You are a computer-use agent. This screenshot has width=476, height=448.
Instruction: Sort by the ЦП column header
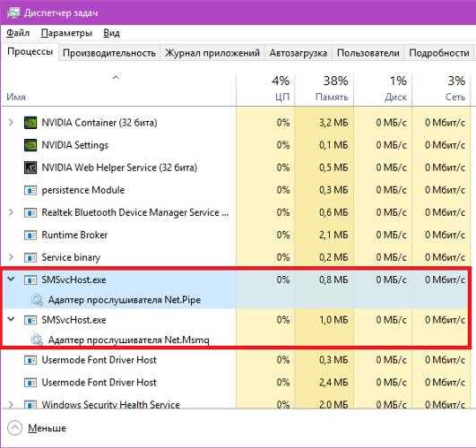pyautogui.click(x=265, y=89)
